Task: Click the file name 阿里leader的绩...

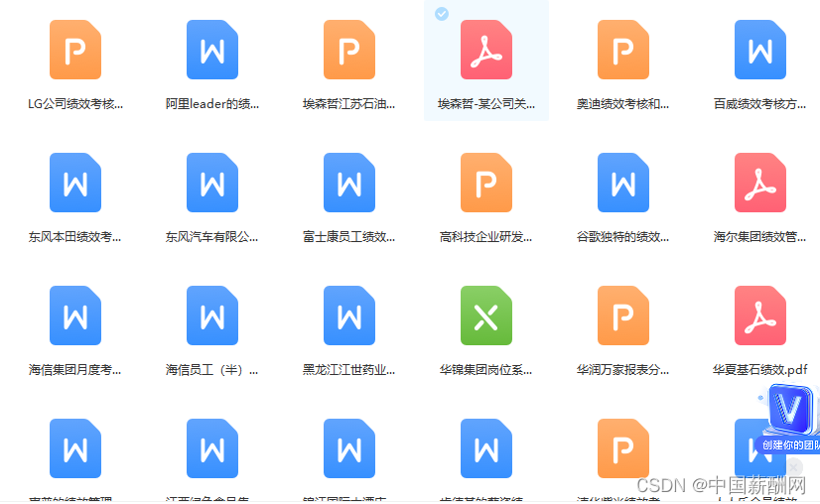Action: (x=212, y=104)
